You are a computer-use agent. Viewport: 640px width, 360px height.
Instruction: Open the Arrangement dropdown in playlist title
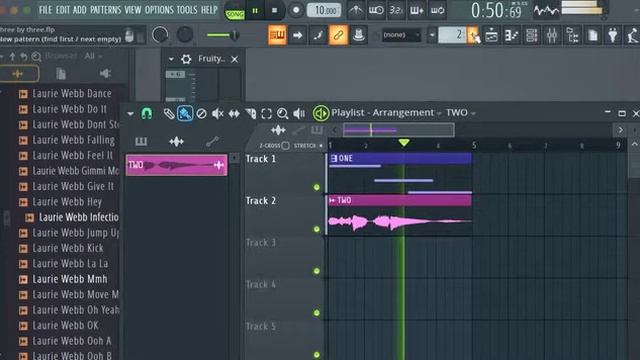[x=406, y=113]
